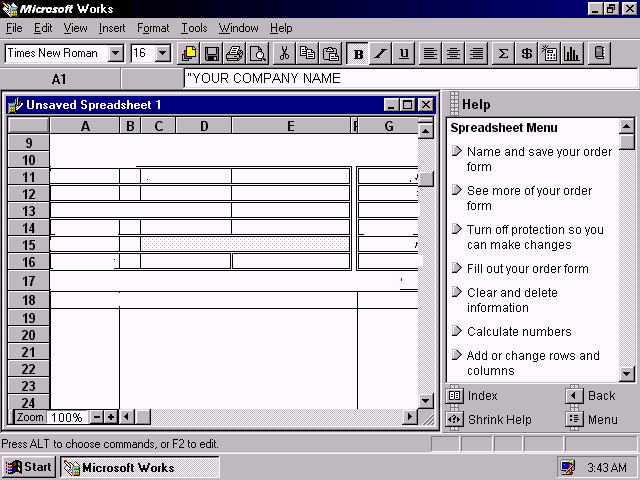The width and height of the screenshot is (640, 480).
Task: Click spreadsheet vertical scrollbar thumb
Action: 425,179
